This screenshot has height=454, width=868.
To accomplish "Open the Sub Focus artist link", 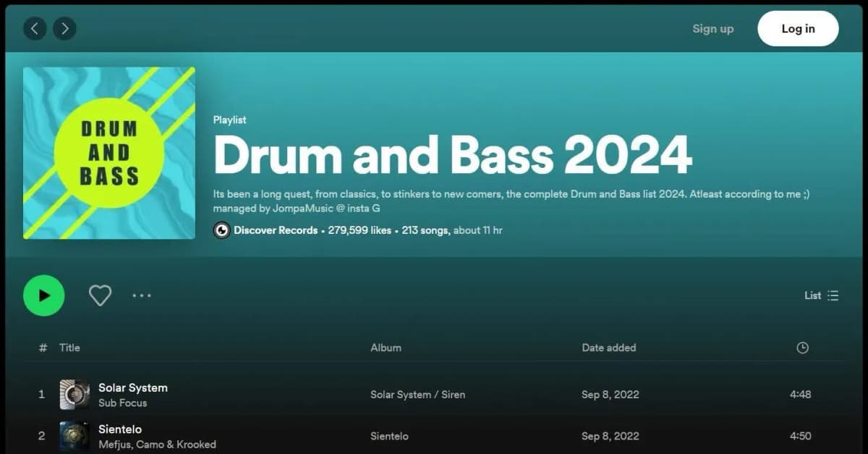I will pos(122,403).
